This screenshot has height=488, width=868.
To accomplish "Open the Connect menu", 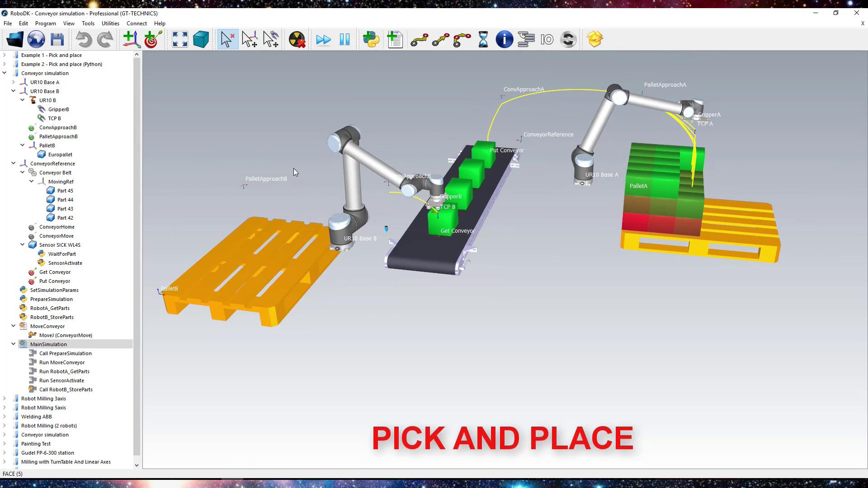I will (x=137, y=23).
